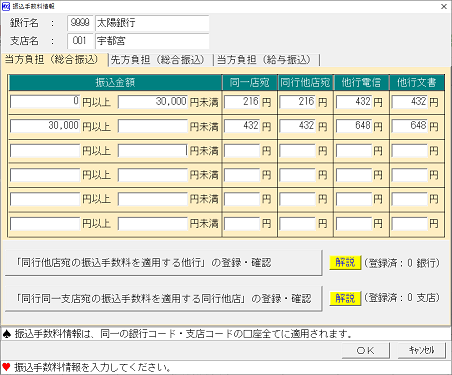Click third row empty 円以上 amount field

45,151
